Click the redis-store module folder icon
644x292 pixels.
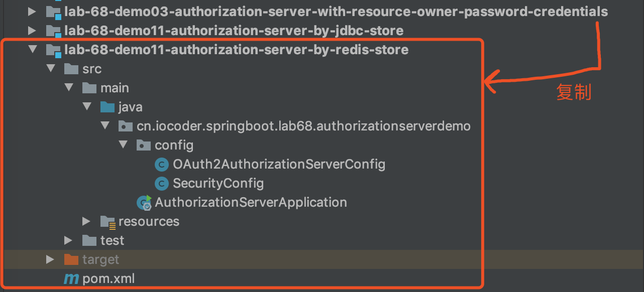tap(53, 50)
